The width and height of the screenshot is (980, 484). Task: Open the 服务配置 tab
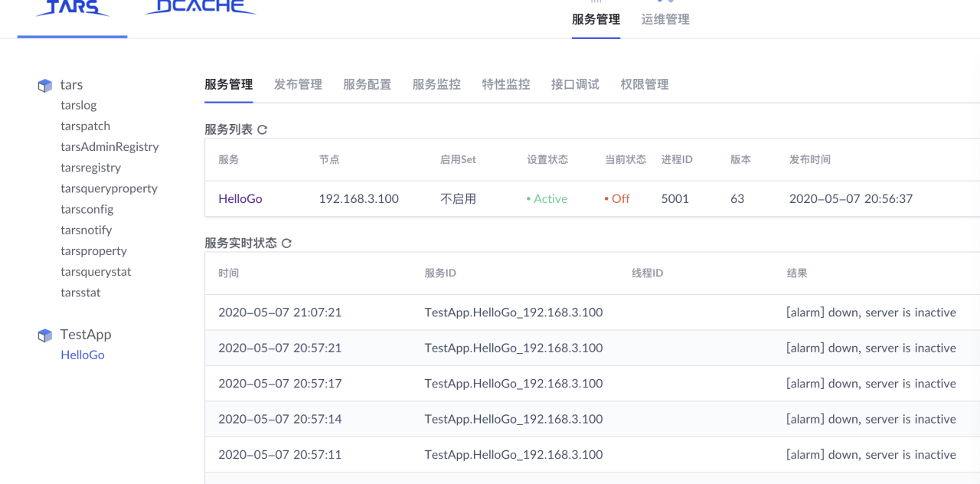(x=367, y=85)
